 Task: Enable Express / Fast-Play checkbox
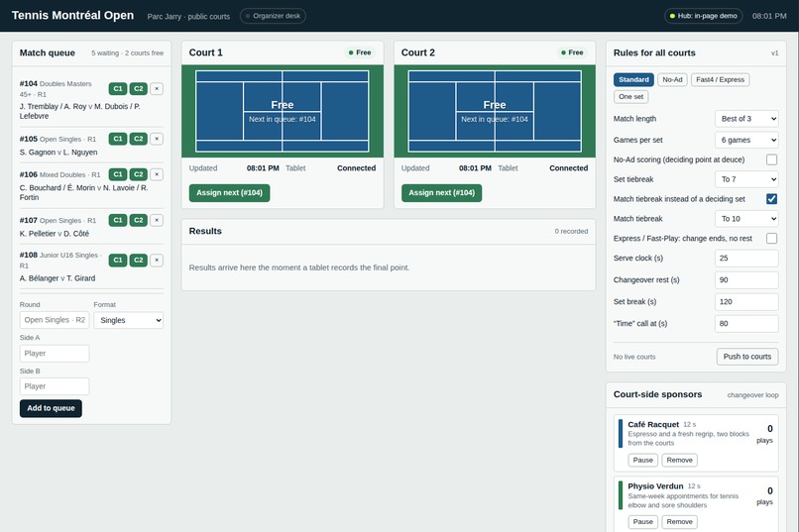tap(771, 238)
